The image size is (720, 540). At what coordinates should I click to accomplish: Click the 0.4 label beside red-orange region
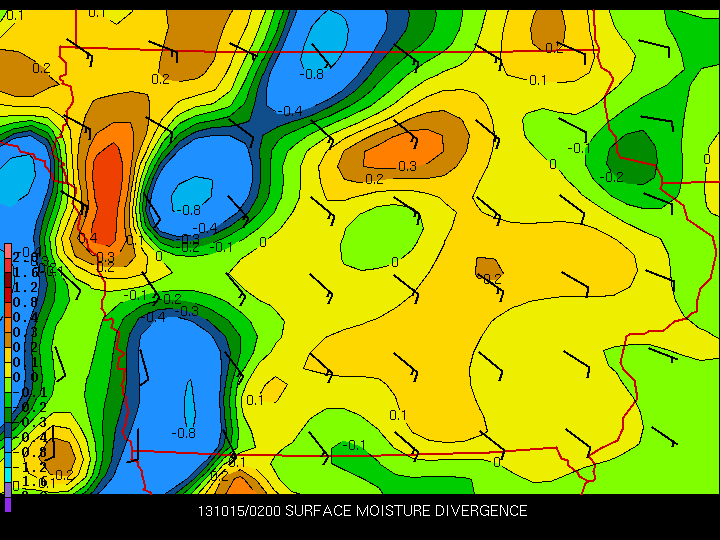(x=87, y=238)
